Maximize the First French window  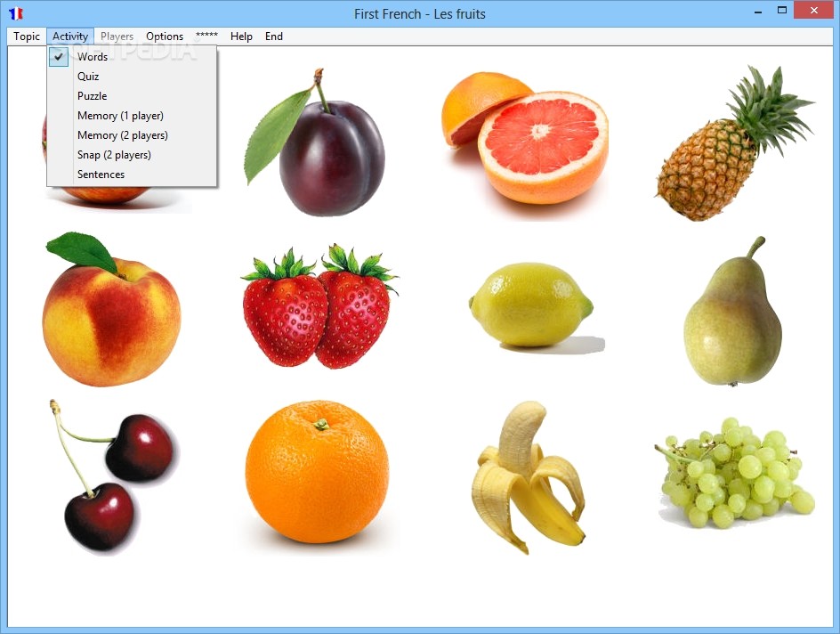pos(781,11)
